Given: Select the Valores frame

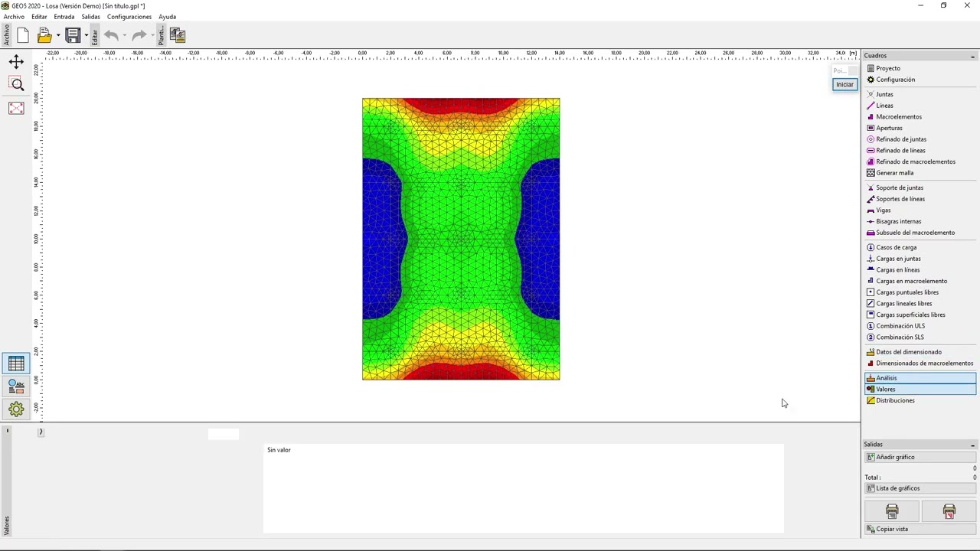Looking at the screenshot, I should point(920,389).
